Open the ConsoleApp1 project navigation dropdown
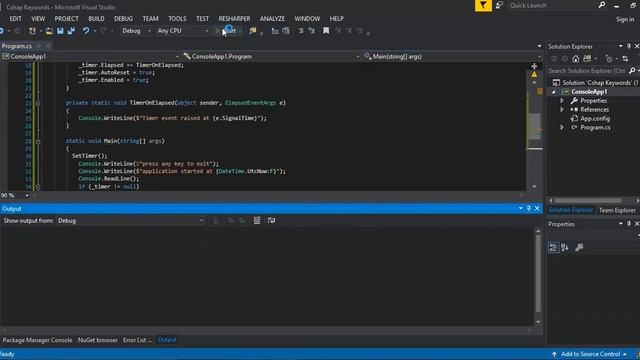This screenshot has height=360, width=640. point(90,56)
